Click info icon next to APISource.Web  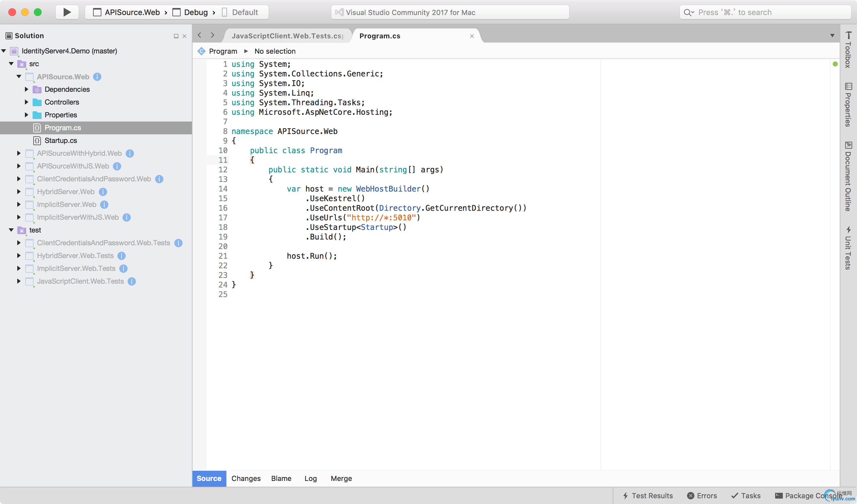coord(97,76)
